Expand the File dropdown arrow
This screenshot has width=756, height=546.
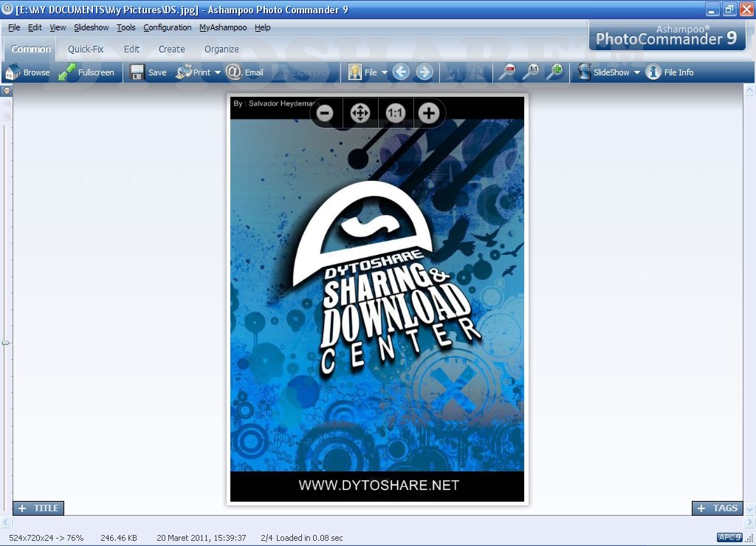tap(384, 73)
